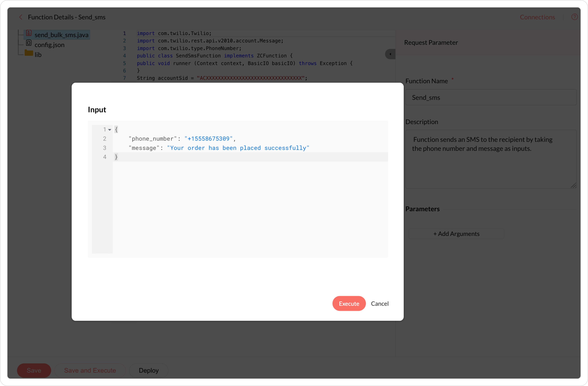
Task: Select send_bulk_sms.java in file tree
Action: point(61,35)
